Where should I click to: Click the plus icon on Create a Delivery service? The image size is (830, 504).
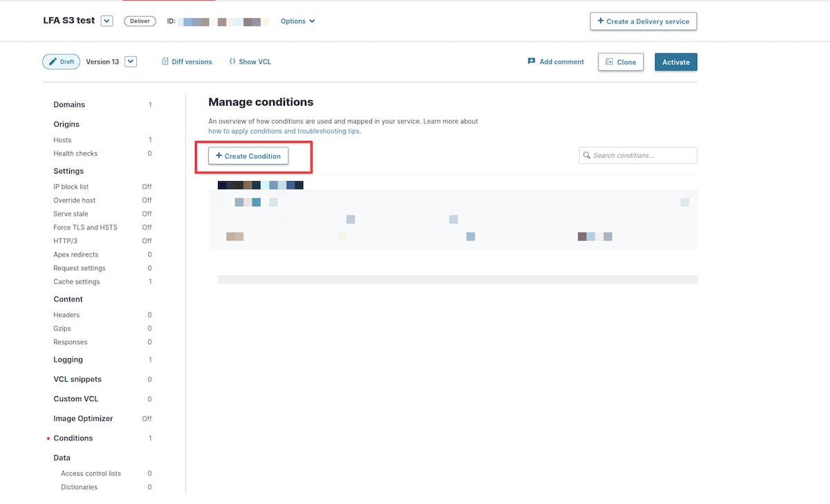click(x=600, y=21)
